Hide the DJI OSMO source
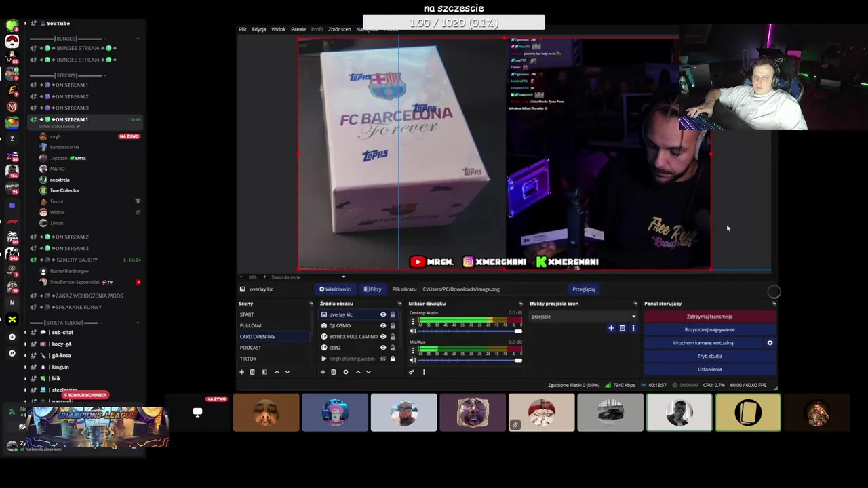868x488 pixels. (383, 325)
